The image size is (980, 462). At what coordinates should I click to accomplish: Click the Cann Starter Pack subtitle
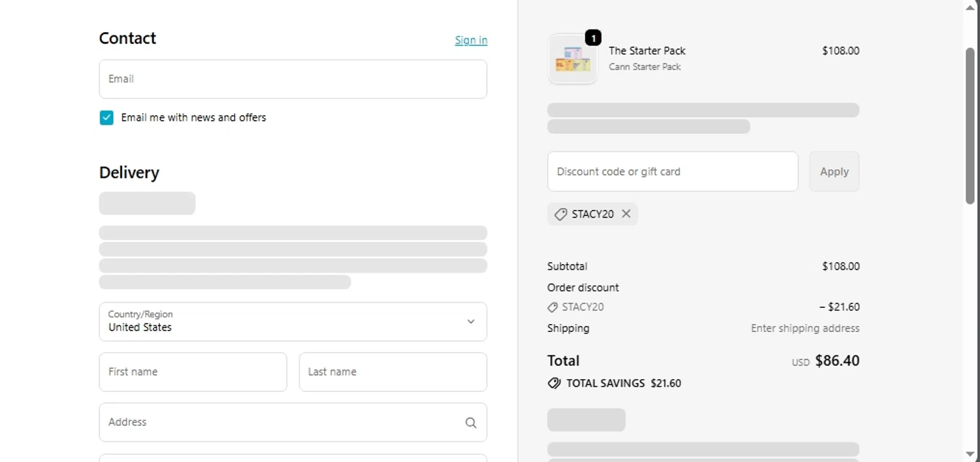(645, 67)
